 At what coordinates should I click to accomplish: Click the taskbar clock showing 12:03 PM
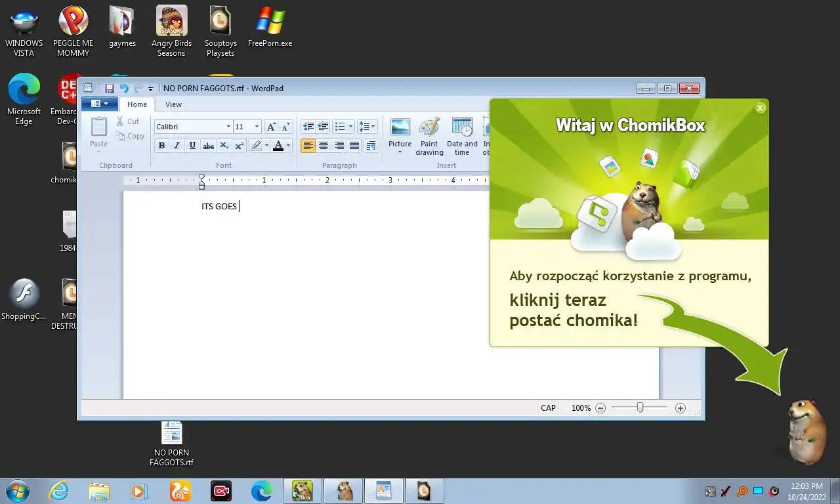coord(807,491)
